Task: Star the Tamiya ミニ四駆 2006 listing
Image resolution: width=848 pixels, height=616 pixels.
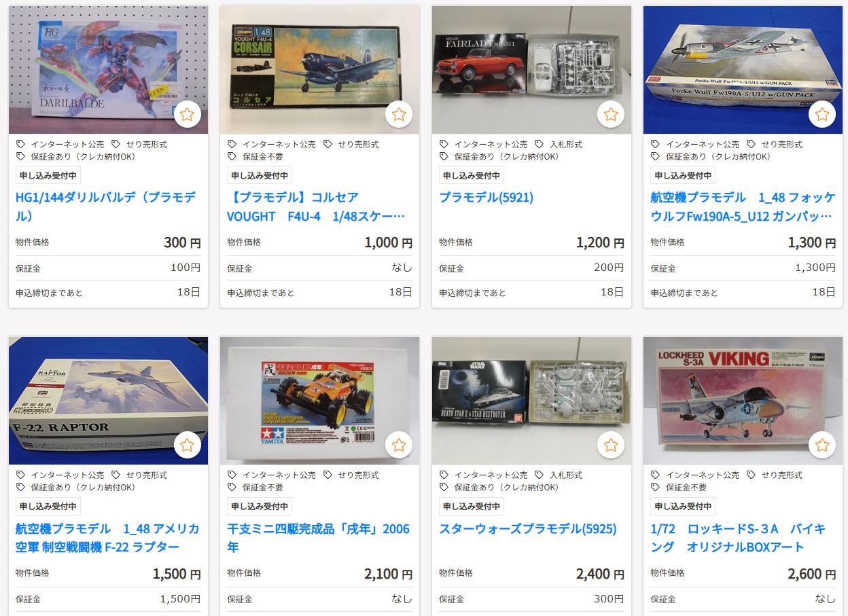Action: [399, 445]
